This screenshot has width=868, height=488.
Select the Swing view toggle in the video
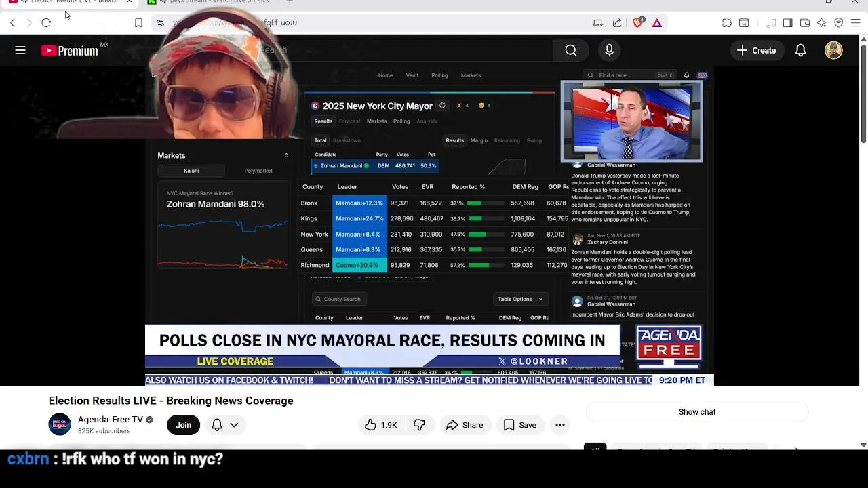[x=534, y=140]
